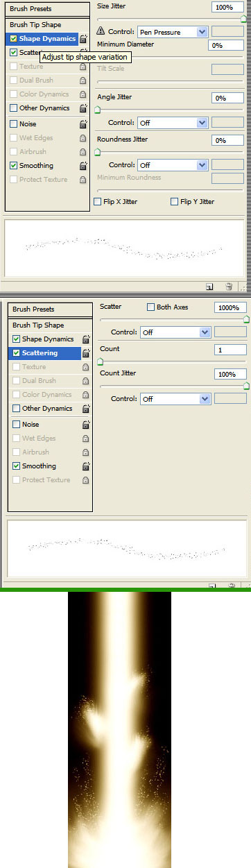Open the Control dropdown under Count Jitter
251x868 pixels.
[175, 399]
